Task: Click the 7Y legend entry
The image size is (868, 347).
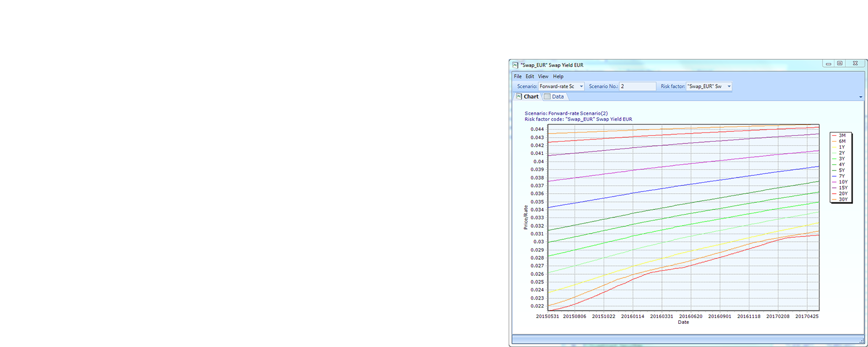Action: (838, 176)
